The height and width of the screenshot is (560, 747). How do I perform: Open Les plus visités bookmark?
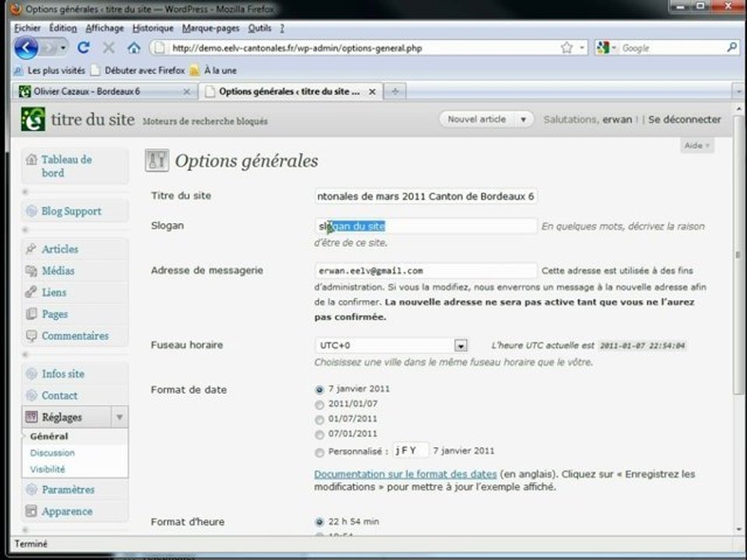(x=51, y=71)
